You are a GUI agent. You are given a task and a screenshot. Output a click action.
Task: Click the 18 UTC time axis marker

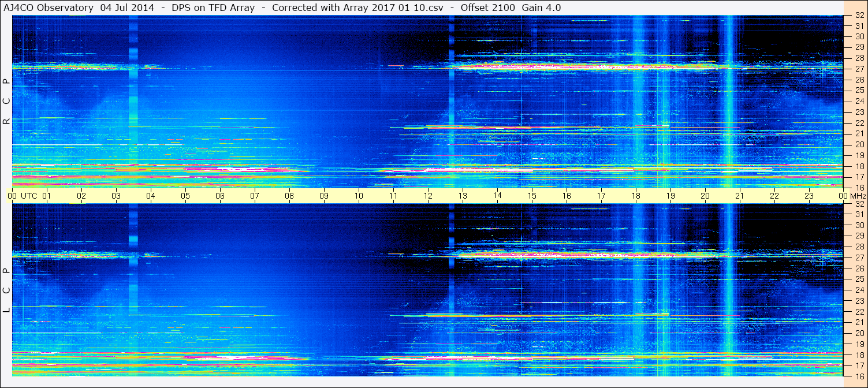pyautogui.click(x=636, y=196)
